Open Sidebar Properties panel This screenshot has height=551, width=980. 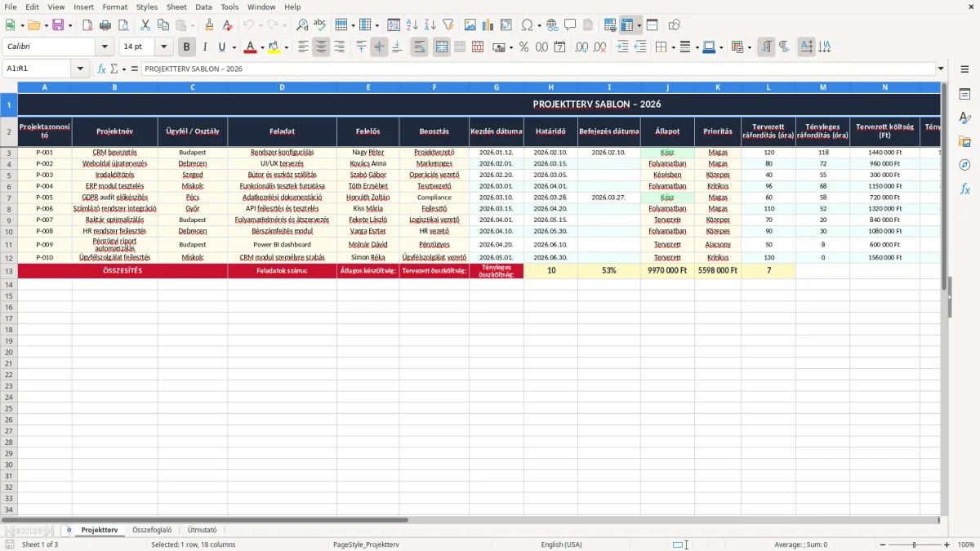point(964,95)
